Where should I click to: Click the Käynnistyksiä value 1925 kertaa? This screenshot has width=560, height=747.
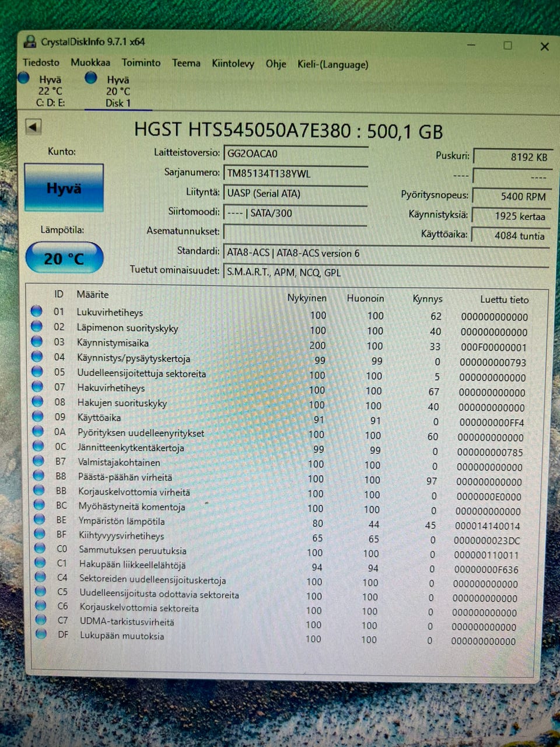[x=512, y=216]
